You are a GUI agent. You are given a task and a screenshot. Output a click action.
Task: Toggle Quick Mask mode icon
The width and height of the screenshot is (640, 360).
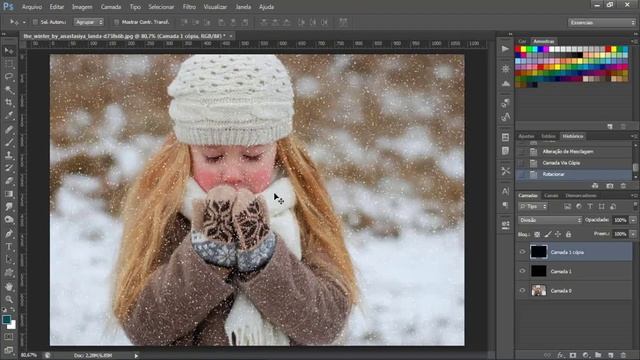tap(9, 337)
